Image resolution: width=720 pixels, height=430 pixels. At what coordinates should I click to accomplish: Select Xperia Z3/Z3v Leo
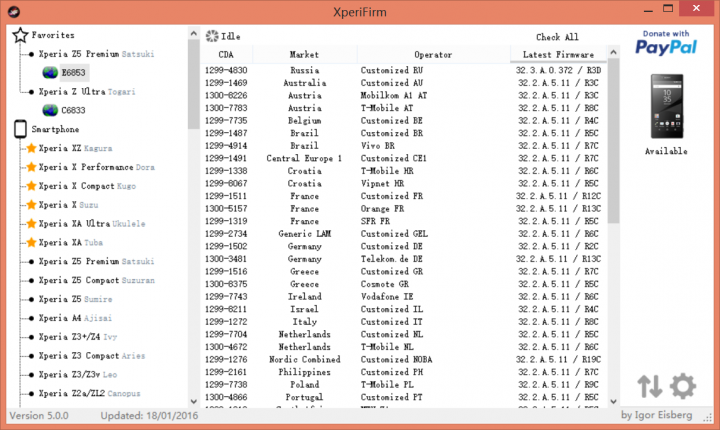[78, 374]
